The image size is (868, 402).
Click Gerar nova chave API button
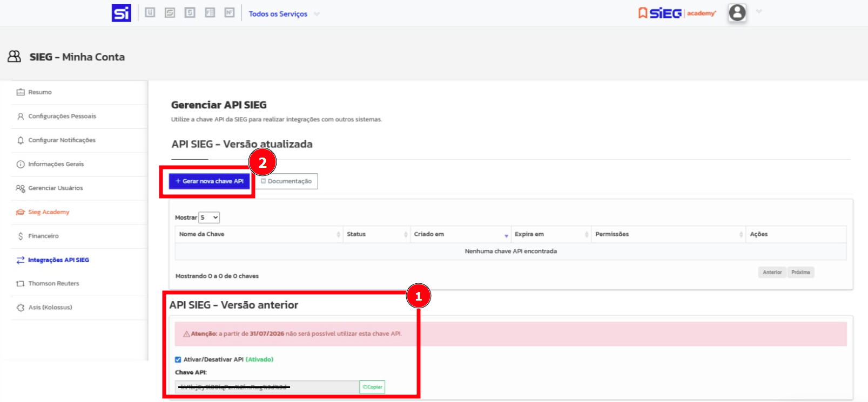tap(209, 181)
